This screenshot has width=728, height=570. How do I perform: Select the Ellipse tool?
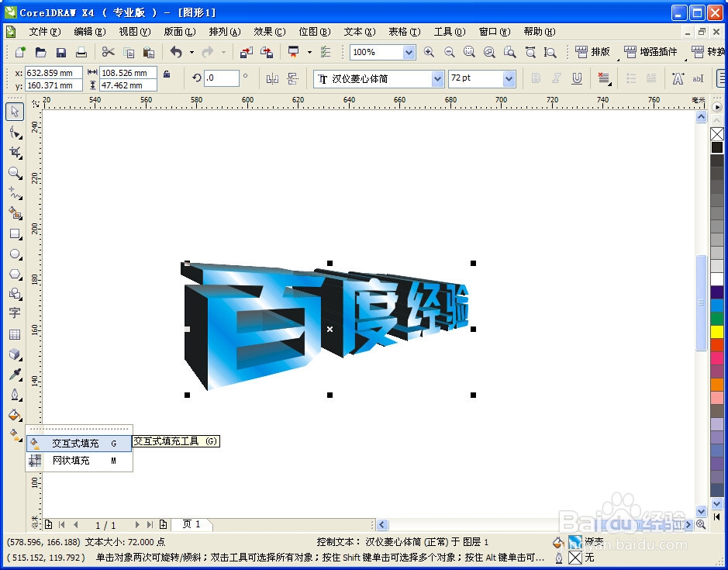click(15, 254)
